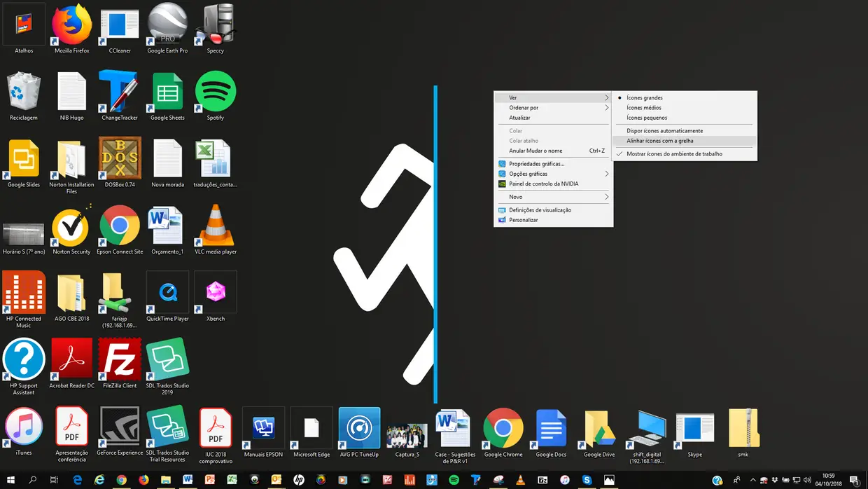
Task: Select the Norton Security desktop shortcut
Action: 72,230
